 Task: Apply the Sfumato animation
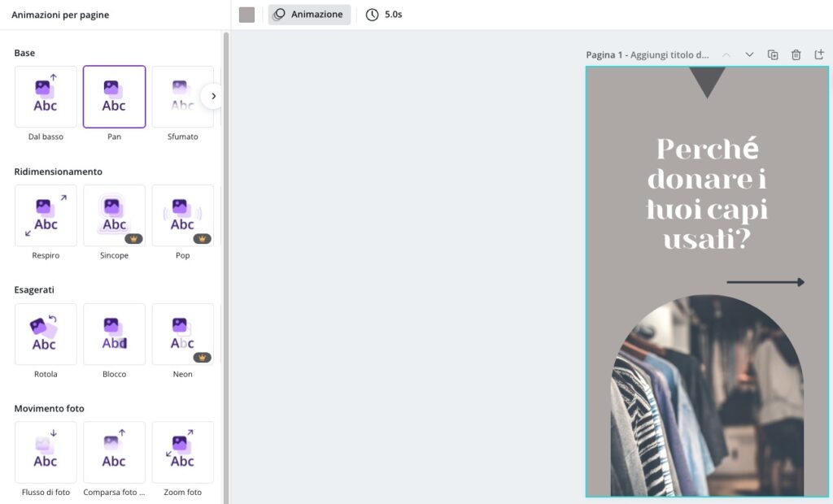click(x=183, y=97)
